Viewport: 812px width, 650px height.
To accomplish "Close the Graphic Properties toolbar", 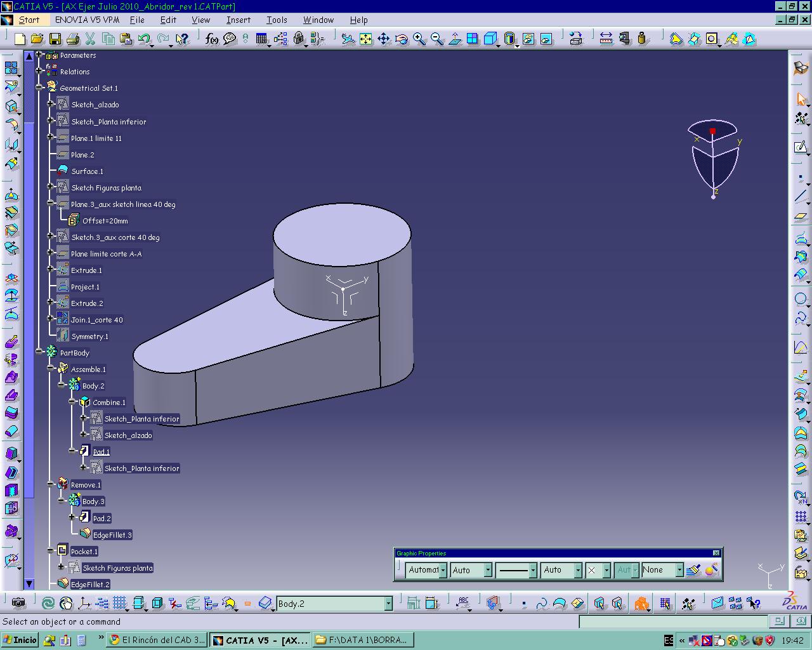I will point(716,553).
